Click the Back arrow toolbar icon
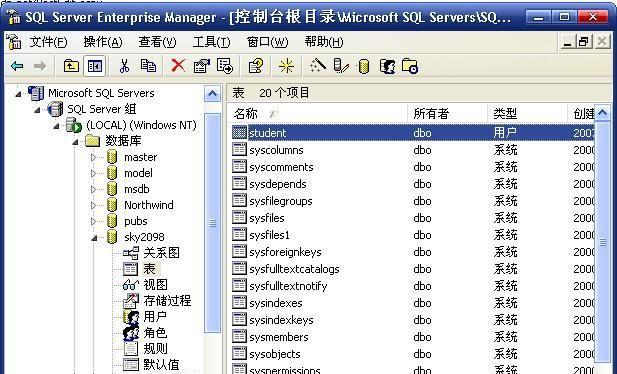 pos(17,66)
